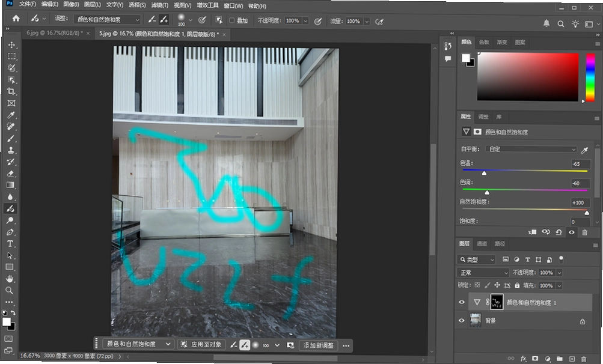The image size is (603, 364).
Task: Click the rainbow hue strip in Color panel
Action: tap(590, 77)
